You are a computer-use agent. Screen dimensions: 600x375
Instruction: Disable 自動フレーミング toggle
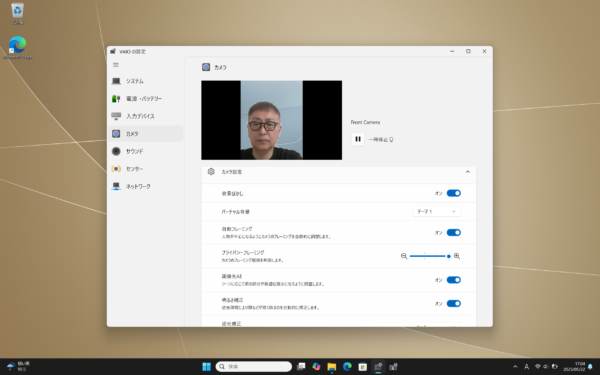(453, 233)
